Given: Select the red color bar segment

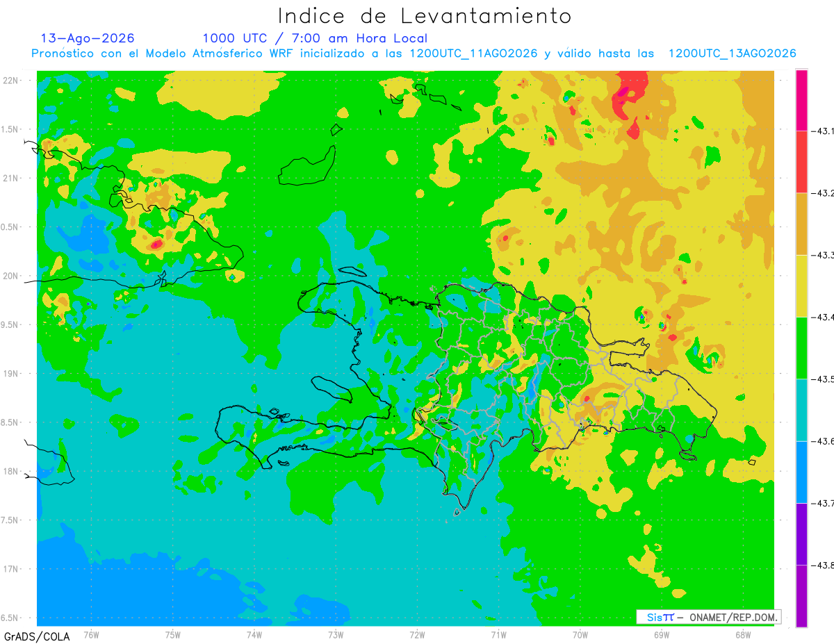Looking at the screenshot, I should pyautogui.click(x=801, y=161).
